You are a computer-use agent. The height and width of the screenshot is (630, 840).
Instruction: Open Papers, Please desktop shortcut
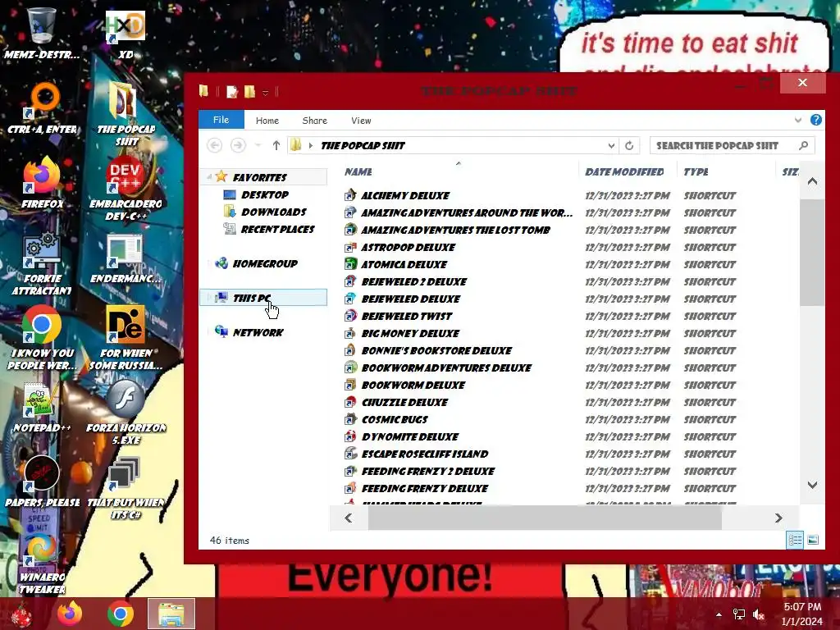(x=42, y=481)
